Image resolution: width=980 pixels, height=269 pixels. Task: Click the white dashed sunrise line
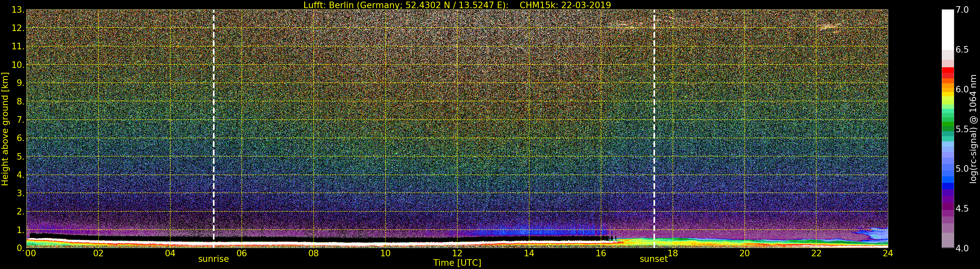click(x=214, y=125)
